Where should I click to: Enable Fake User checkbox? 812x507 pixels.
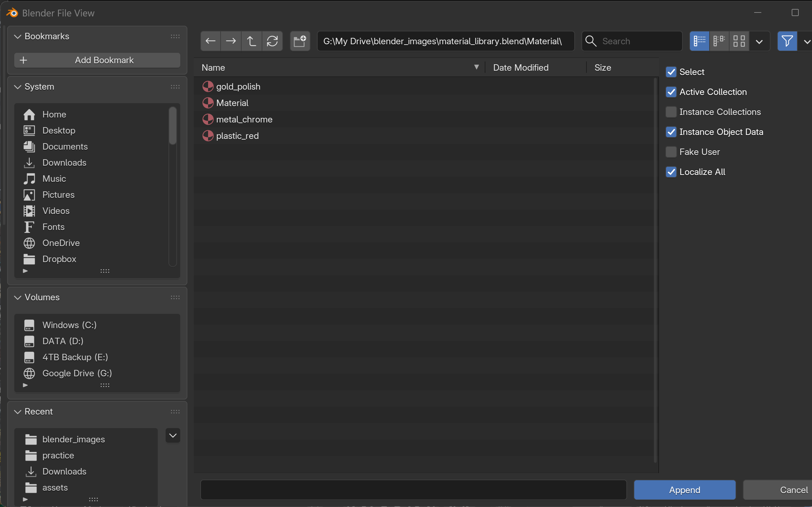(x=671, y=152)
